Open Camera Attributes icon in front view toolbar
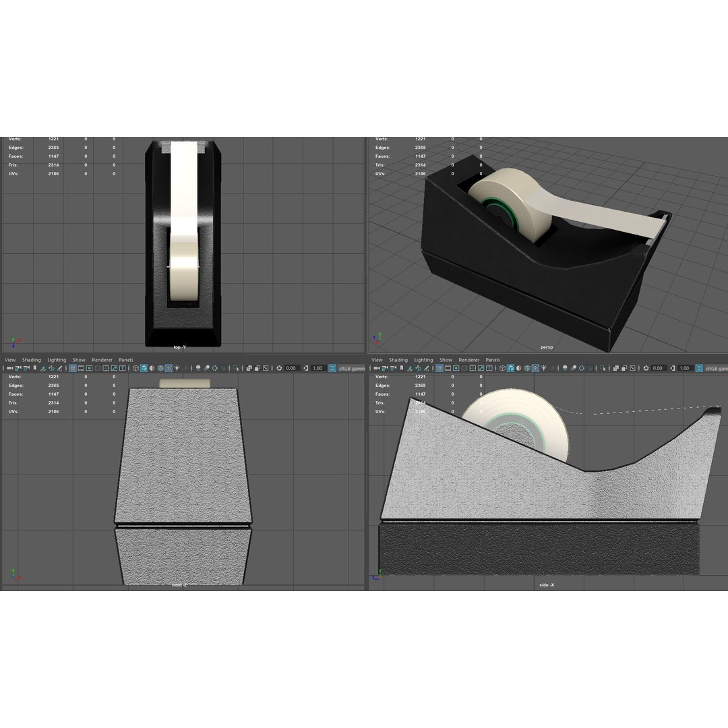728x728 pixels. (26, 368)
